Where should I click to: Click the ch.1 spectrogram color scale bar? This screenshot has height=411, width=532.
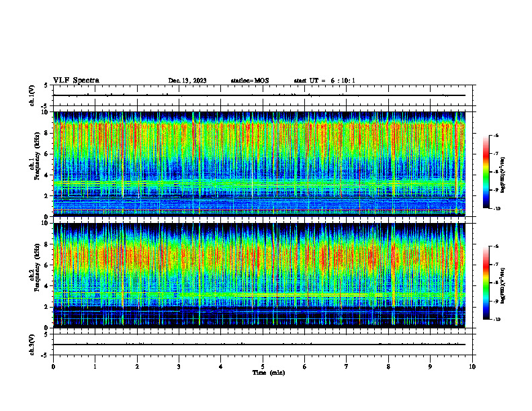click(x=486, y=172)
